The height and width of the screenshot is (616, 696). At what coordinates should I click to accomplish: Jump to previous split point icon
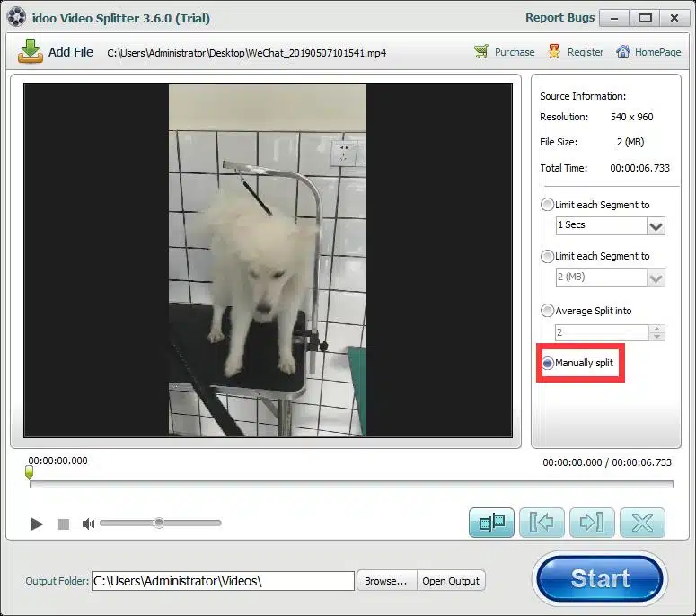542,523
